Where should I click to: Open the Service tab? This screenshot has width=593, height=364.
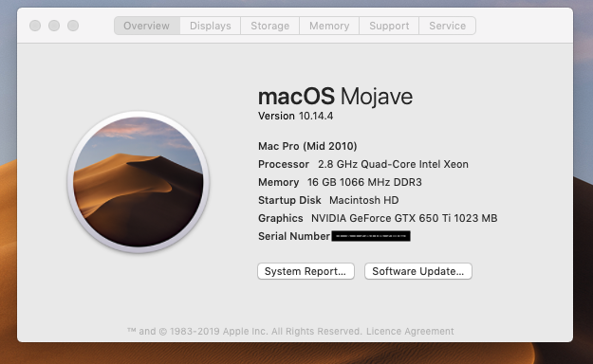coord(448,26)
